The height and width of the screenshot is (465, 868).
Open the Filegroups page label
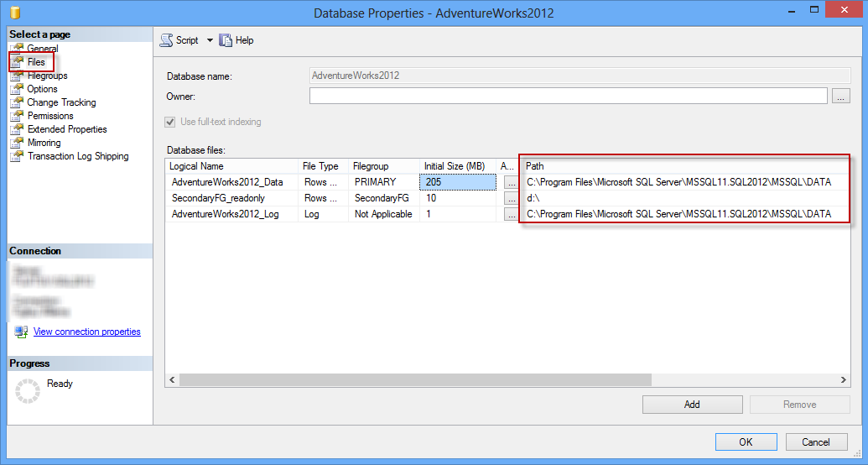click(48, 76)
